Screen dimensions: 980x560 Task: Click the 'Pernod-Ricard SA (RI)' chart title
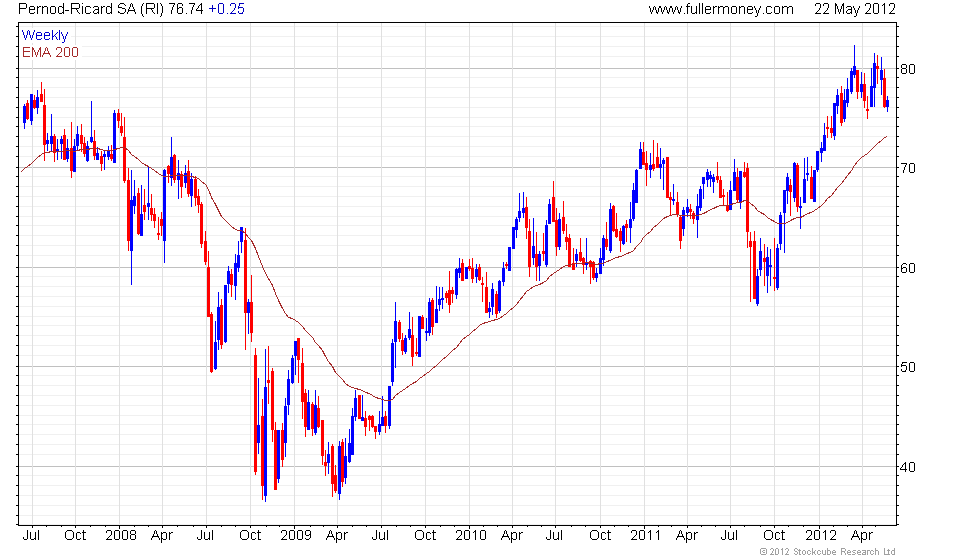[x=91, y=9]
